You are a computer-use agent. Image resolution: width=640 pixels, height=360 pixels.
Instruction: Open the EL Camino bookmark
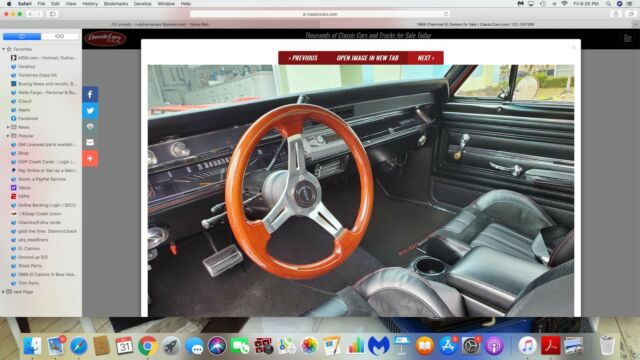pos(25,249)
